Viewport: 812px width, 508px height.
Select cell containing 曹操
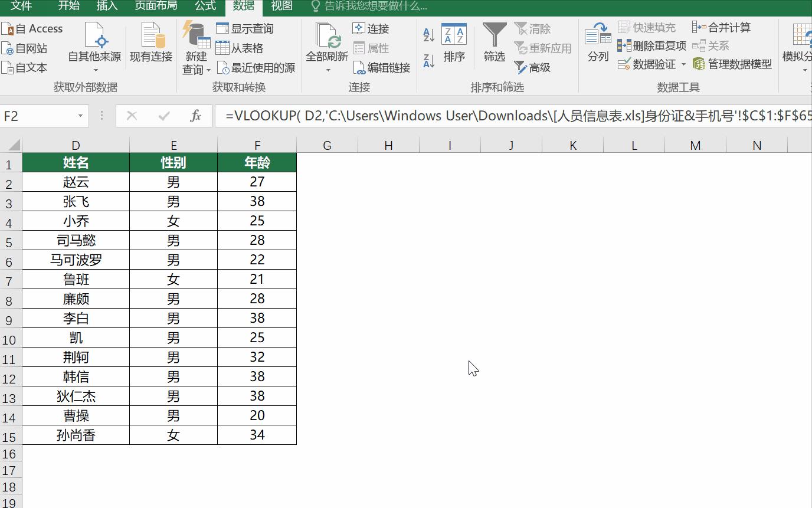pos(76,416)
